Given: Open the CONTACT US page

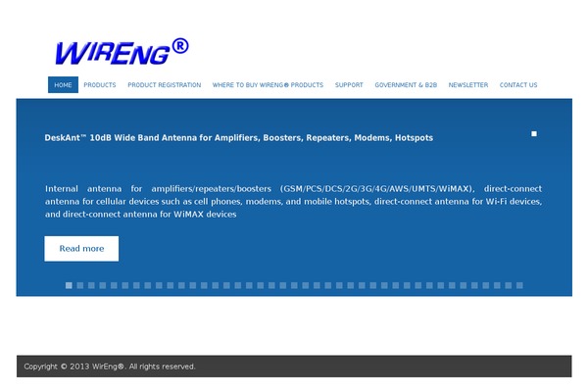Looking at the screenshot, I should pos(518,85).
